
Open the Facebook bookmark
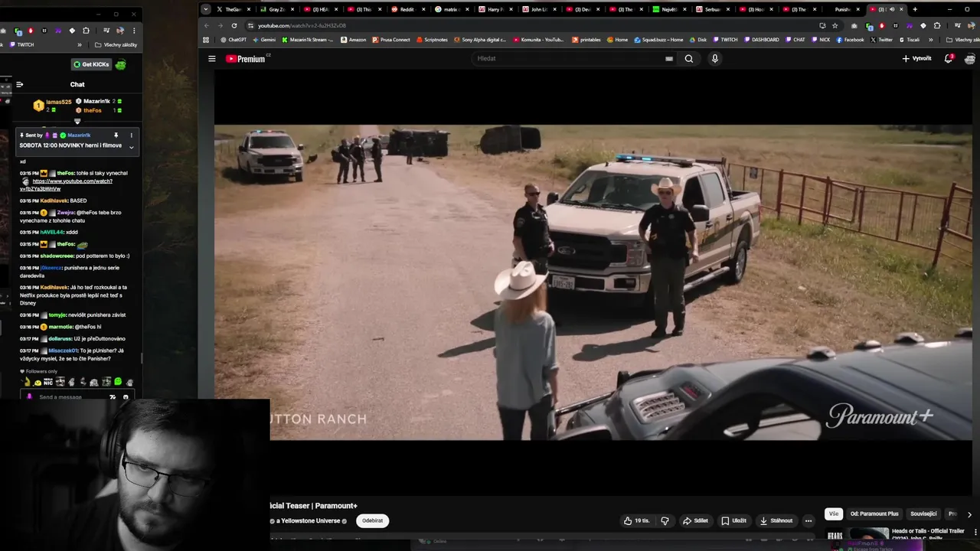click(850, 40)
